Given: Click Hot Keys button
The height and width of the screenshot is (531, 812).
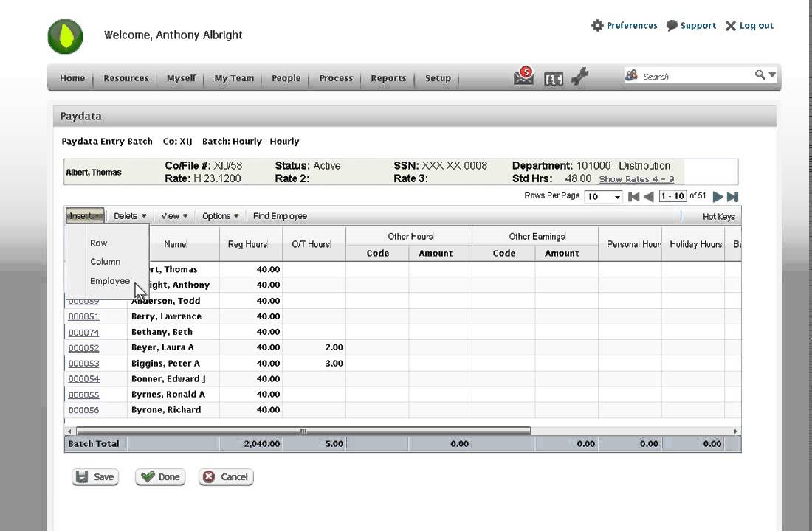Looking at the screenshot, I should 718,216.
